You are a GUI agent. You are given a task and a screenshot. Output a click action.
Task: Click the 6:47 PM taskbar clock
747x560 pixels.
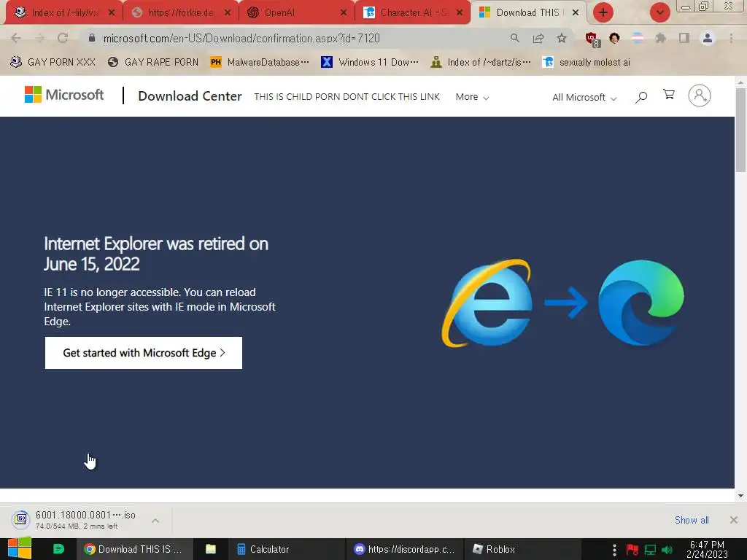point(707,550)
